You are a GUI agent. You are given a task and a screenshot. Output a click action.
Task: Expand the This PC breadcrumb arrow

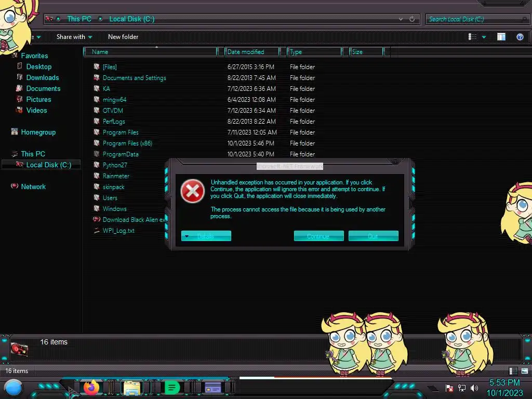100,19
